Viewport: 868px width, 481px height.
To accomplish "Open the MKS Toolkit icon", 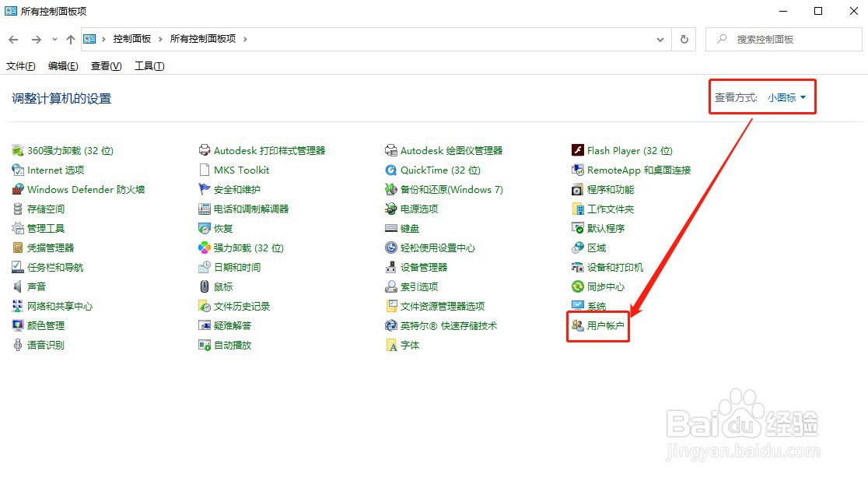I will pos(205,170).
